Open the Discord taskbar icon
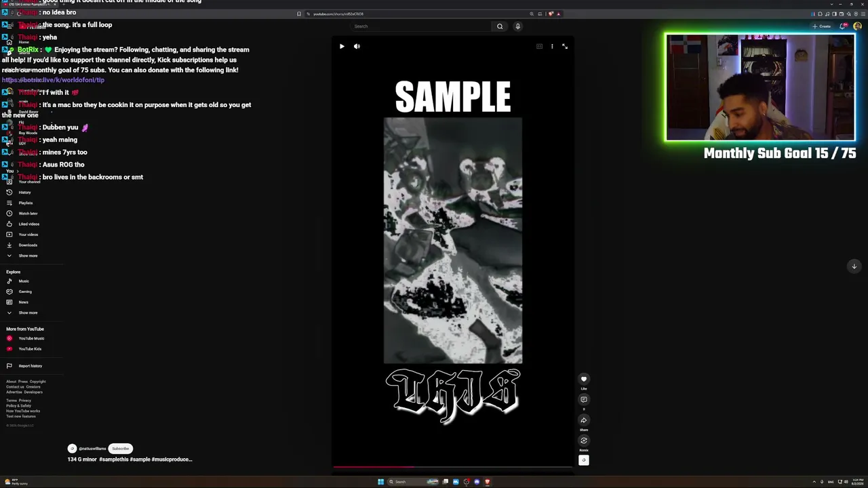Screen dimensions: 868x488 (x=477, y=482)
